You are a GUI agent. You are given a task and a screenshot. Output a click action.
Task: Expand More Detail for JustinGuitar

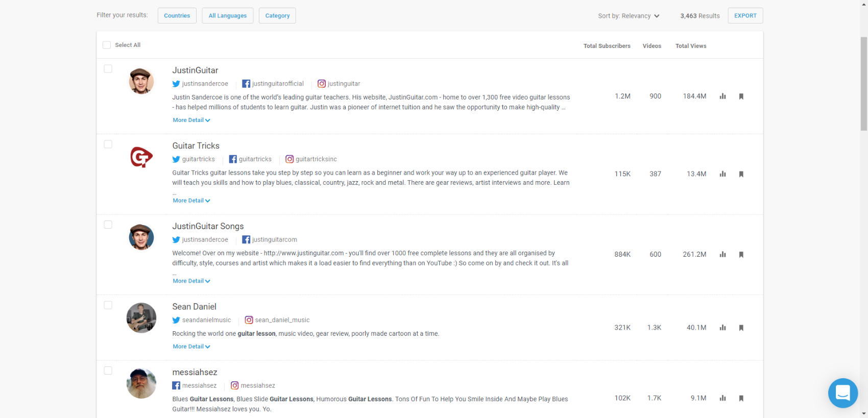coord(191,120)
